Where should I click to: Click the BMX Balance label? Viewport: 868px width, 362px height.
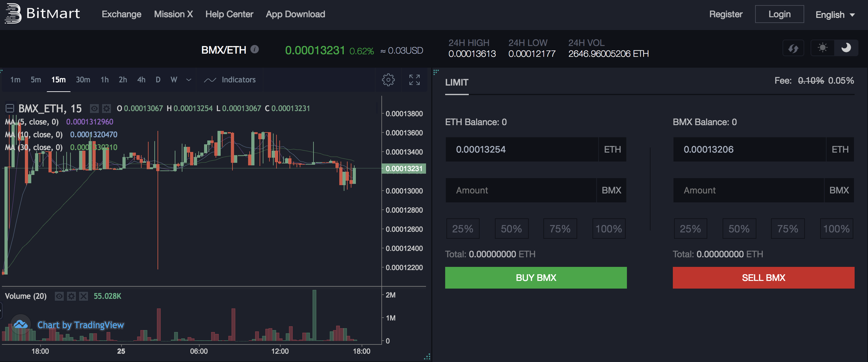(x=705, y=122)
